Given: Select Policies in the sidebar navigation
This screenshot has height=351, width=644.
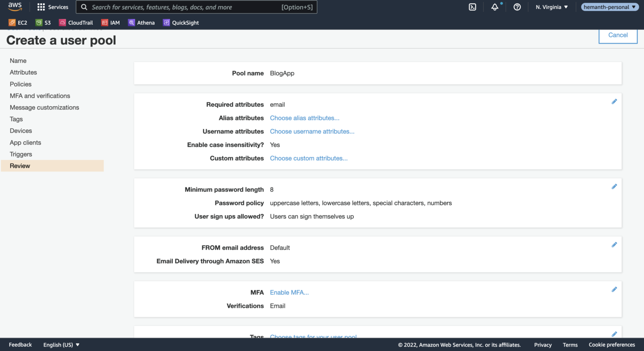Looking at the screenshot, I should click(21, 84).
